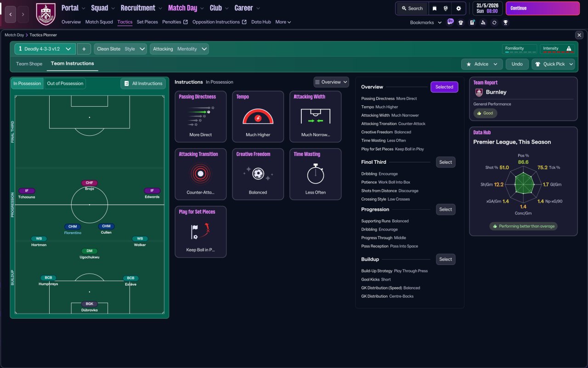
Task: Open the Attacking Transition instruction card
Action: click(201, 174)
